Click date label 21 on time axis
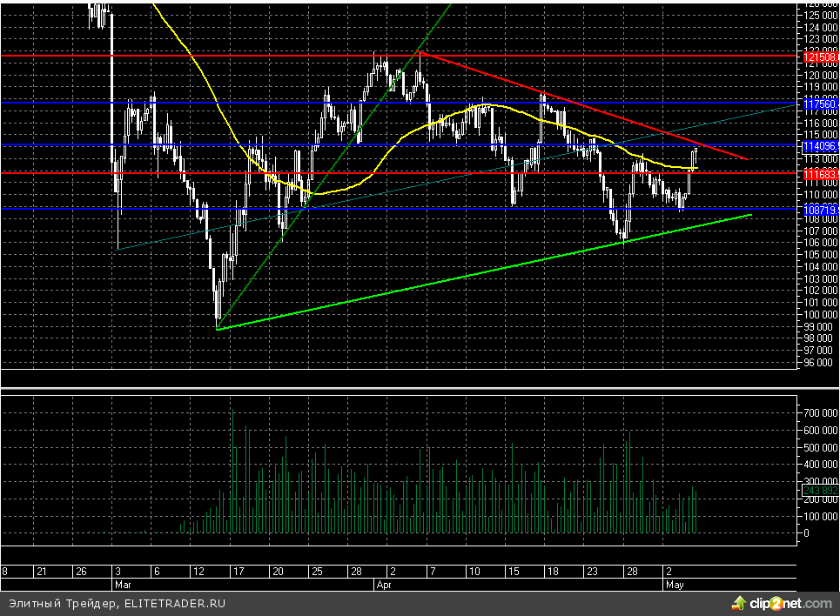Viewport: 840px width, 616px height. click(41, 572)
